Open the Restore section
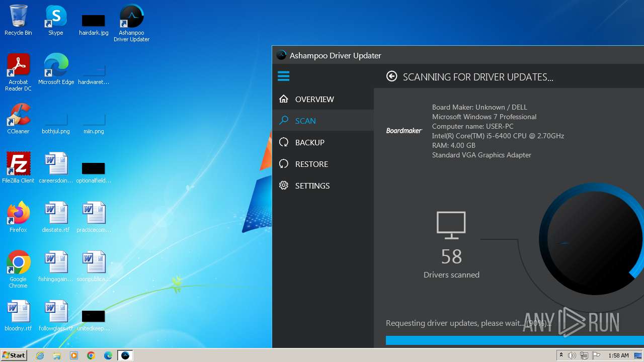The height and width of the screenshot is (362, 644). coord(323,164)
